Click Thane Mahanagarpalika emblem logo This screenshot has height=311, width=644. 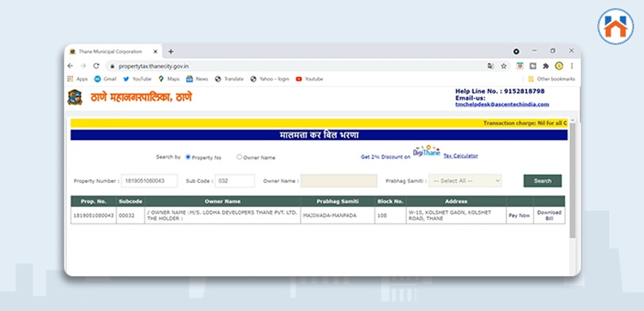(75, 97)
